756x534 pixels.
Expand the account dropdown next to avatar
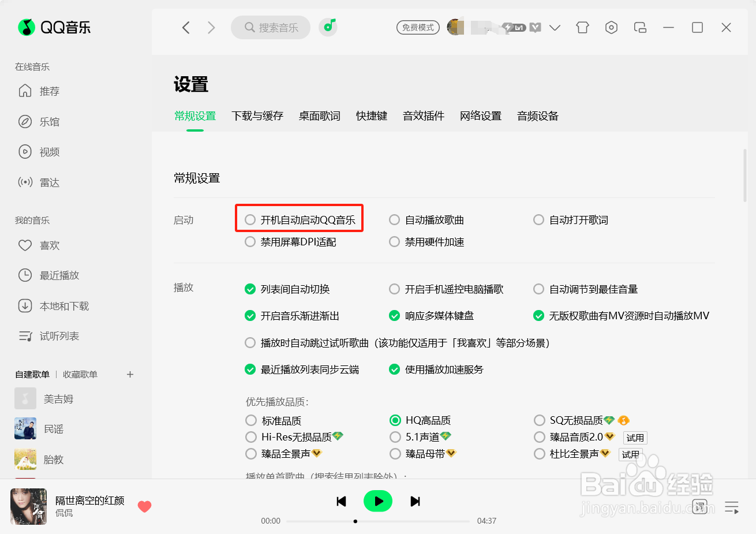555,27
